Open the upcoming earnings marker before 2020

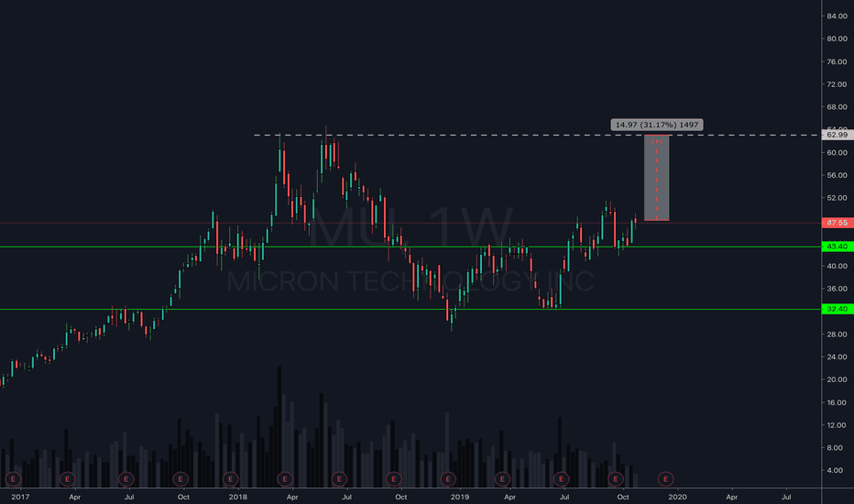(665, 479)
